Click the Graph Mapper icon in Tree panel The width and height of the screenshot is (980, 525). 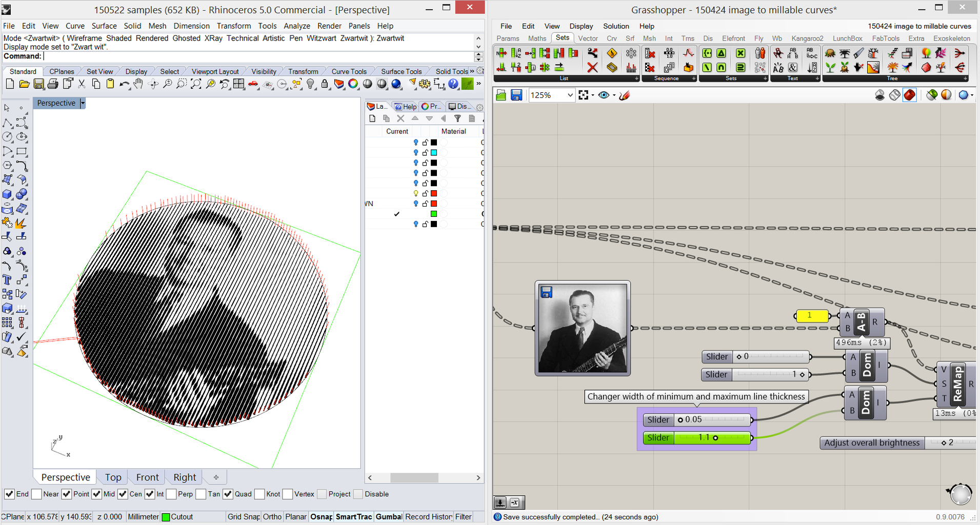[872, 68]
